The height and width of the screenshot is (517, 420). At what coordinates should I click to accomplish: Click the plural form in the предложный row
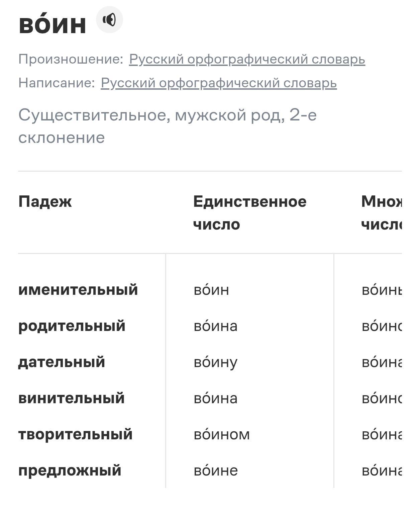381,470
